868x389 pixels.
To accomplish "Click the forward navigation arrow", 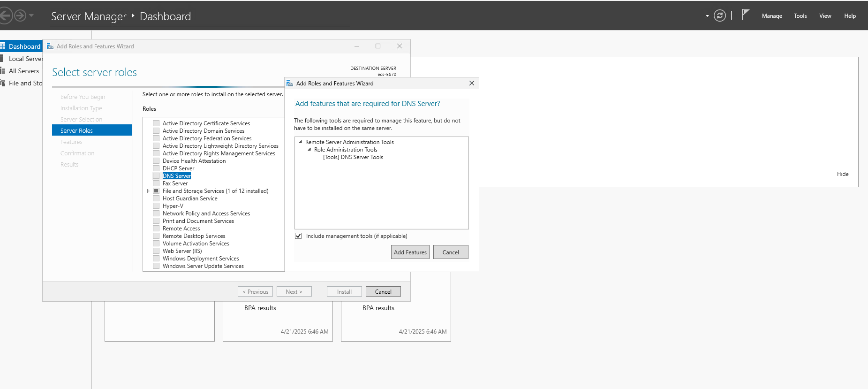I will point(20,16).
